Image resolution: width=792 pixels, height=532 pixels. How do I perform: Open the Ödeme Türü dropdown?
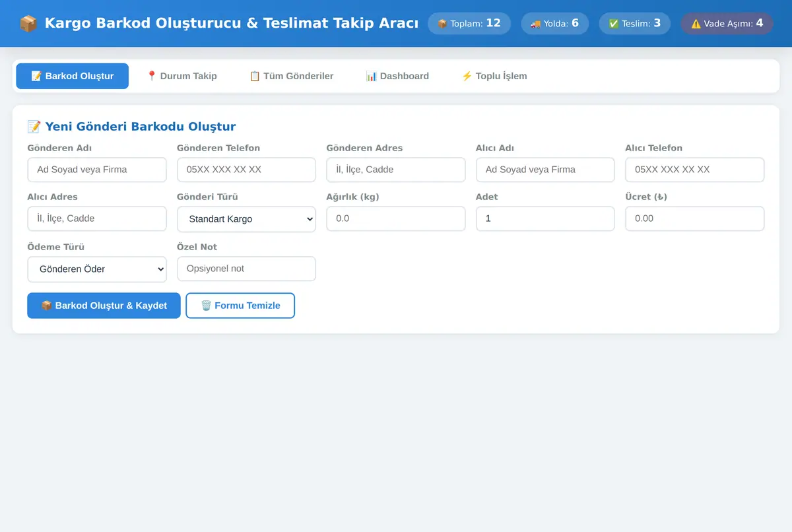[97, 269]
